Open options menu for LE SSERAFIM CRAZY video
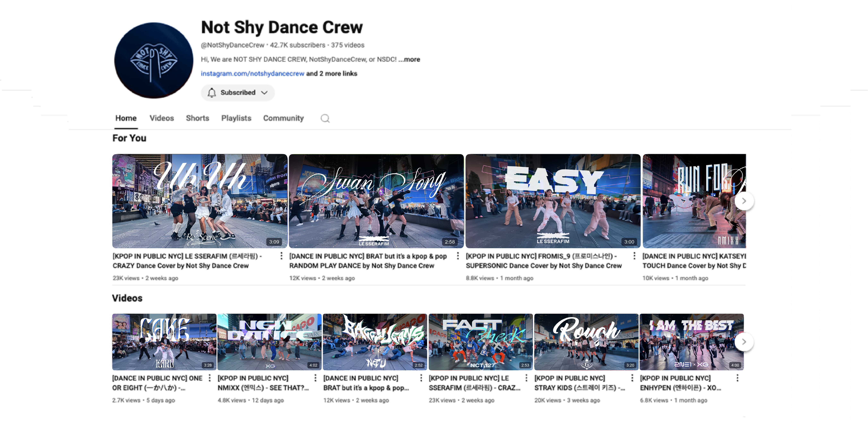 click(x=281, y=256)
